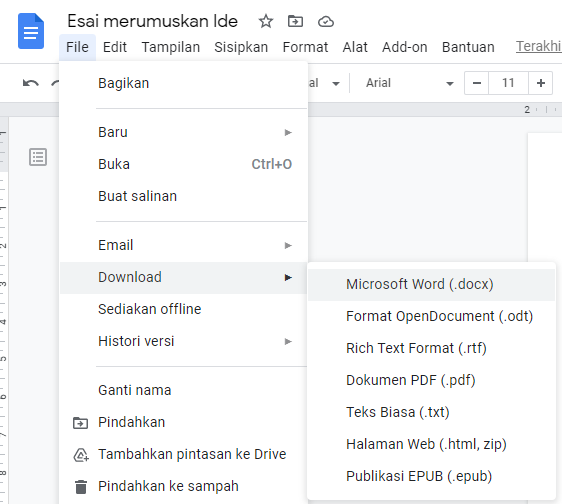Screen dimensions: 562x504
Task: Click the undo arrow in toolbar
Action: click(30, 83)
